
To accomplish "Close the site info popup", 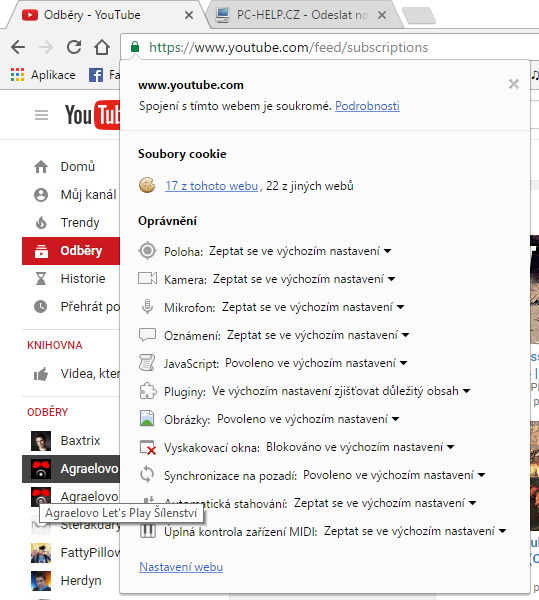I will (x=514, y=84).
